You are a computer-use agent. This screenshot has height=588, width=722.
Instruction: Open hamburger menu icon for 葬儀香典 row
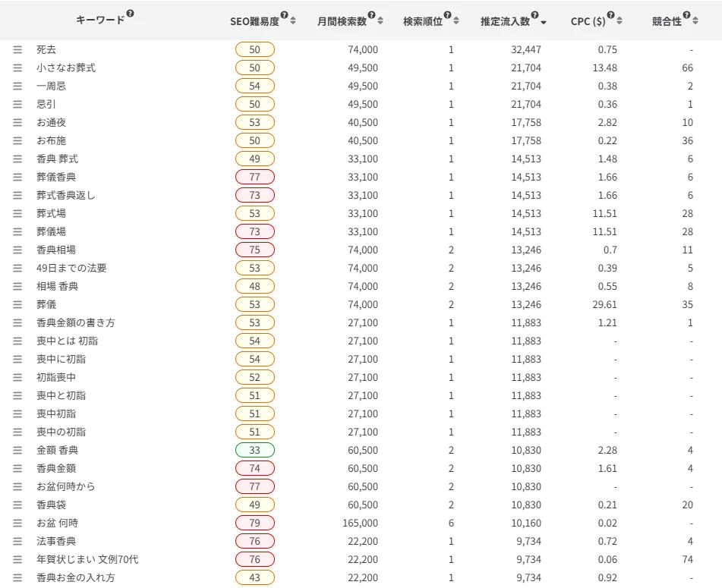(17, 177)
